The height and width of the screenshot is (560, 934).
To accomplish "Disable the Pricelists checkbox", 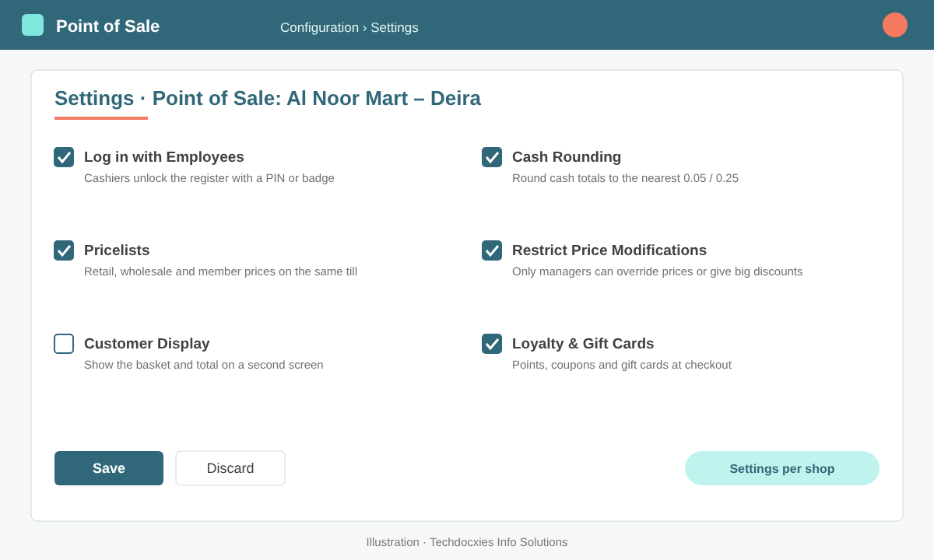I will coord(64,250).
